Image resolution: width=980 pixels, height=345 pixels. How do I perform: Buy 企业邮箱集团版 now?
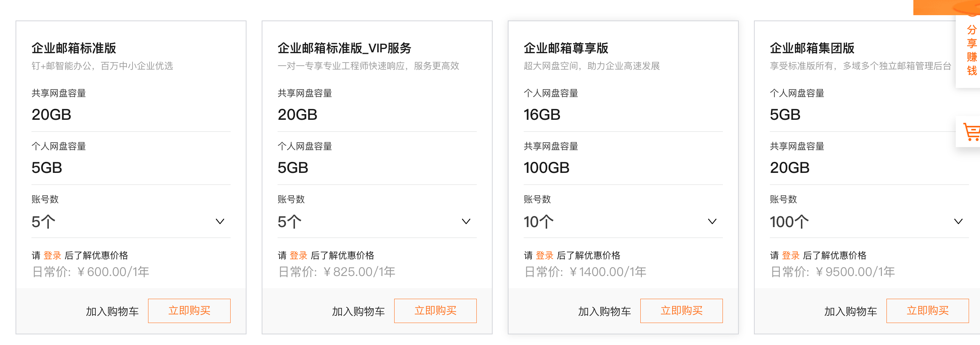[927, 311]
